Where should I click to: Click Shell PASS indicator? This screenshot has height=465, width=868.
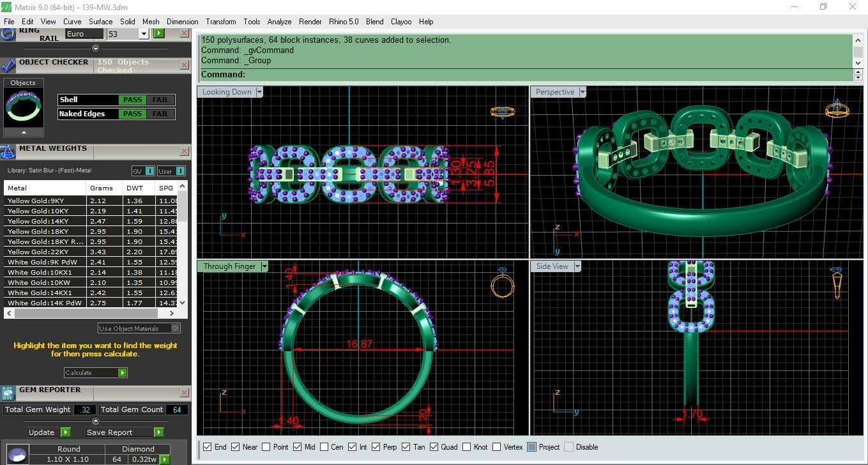pyautogui.click(x=132, y=100)
